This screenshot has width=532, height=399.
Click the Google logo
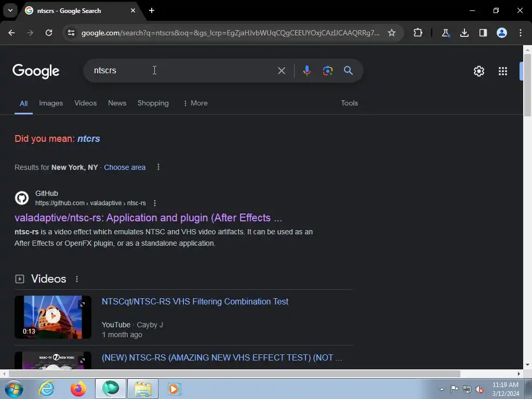[36, 71]
